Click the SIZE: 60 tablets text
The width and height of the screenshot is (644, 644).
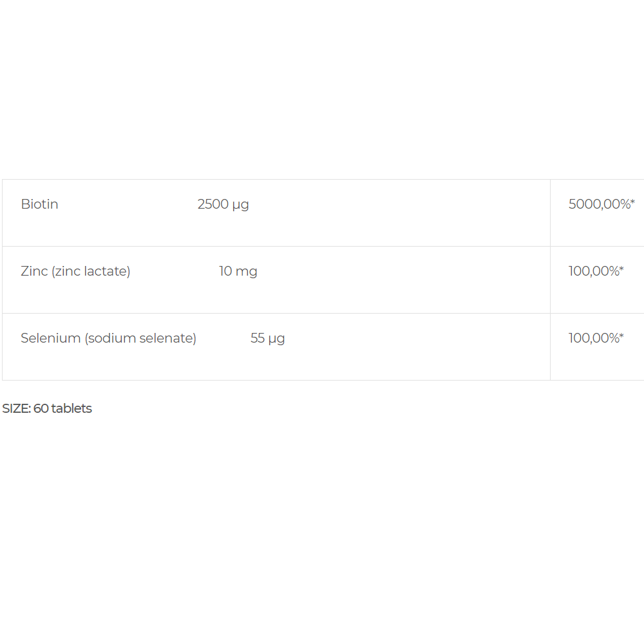pos(47,408)
